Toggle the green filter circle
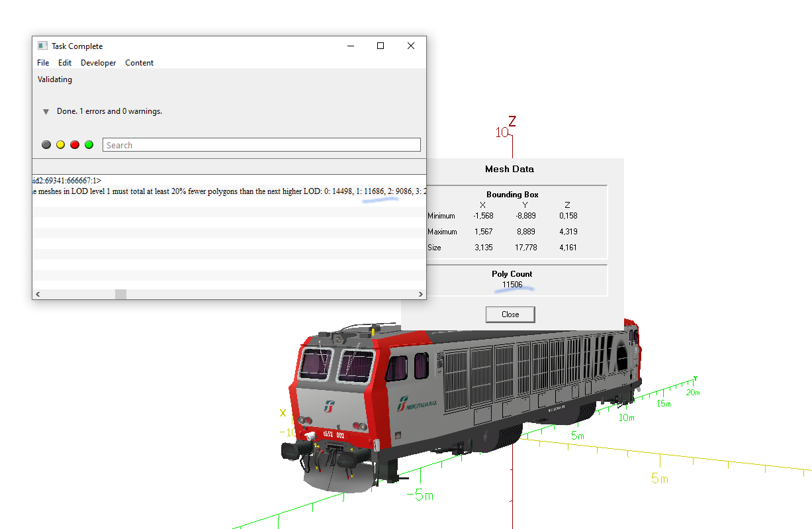Viewport: 812px width, 529px height. click(x=89, y=145)
